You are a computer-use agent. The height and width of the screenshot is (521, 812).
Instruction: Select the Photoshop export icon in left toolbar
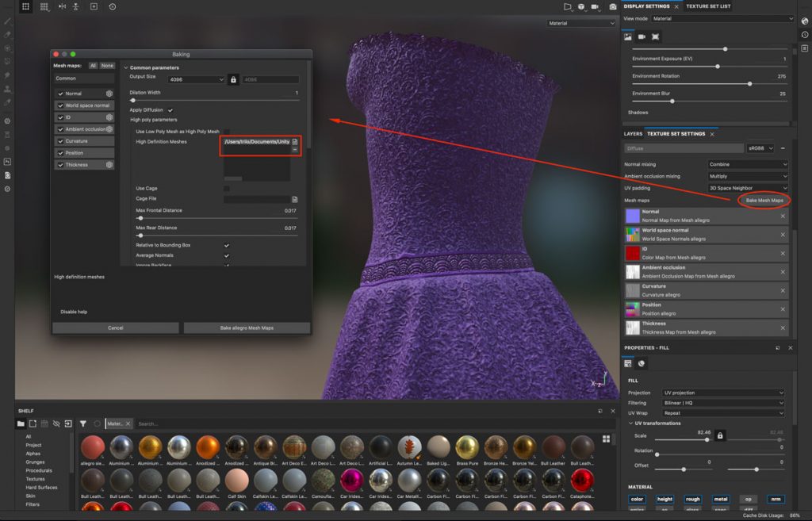point(7,162)
